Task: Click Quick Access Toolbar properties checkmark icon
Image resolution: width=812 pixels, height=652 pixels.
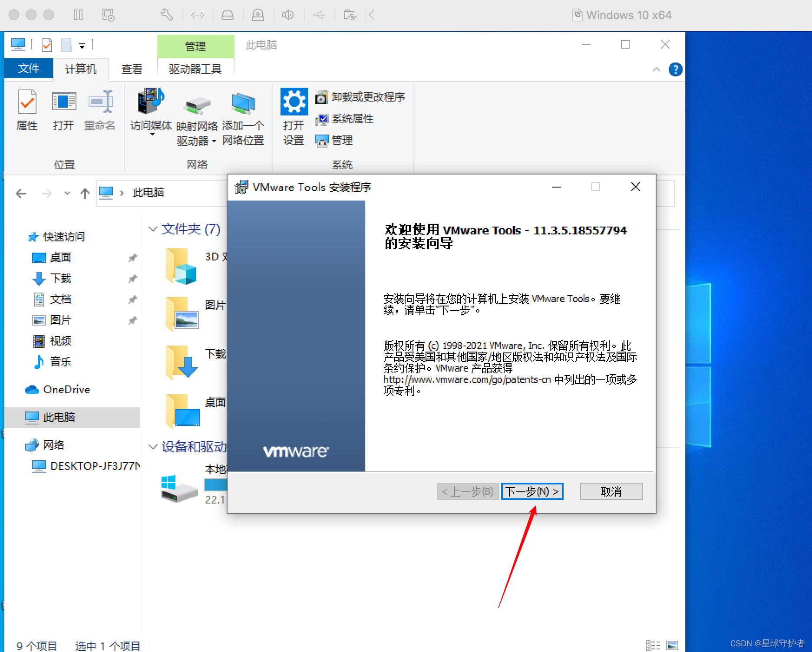Action: (x=47, y=45)
